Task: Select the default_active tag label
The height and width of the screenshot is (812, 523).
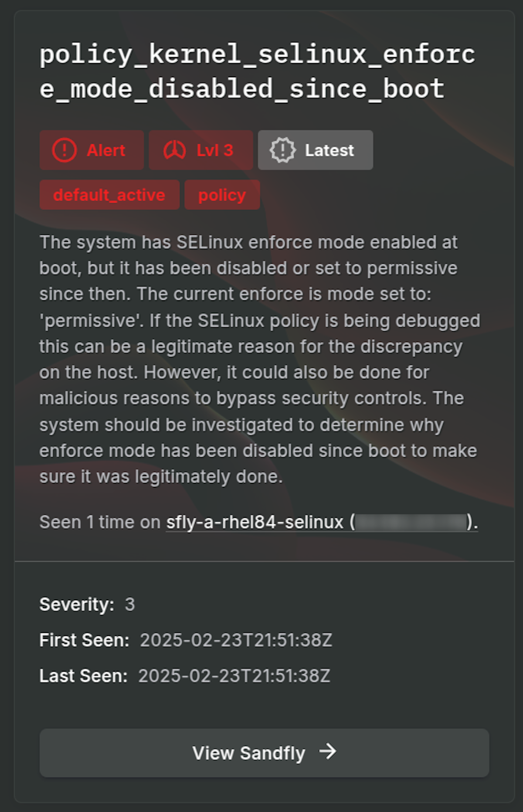Action: pyautogui.click(x=109, y=195)
